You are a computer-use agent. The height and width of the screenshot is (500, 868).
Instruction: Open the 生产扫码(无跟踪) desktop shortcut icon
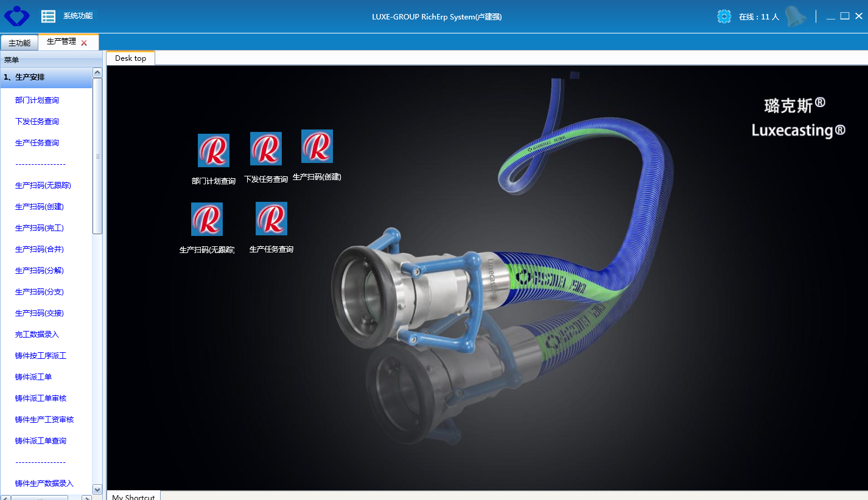pos(207,219)
